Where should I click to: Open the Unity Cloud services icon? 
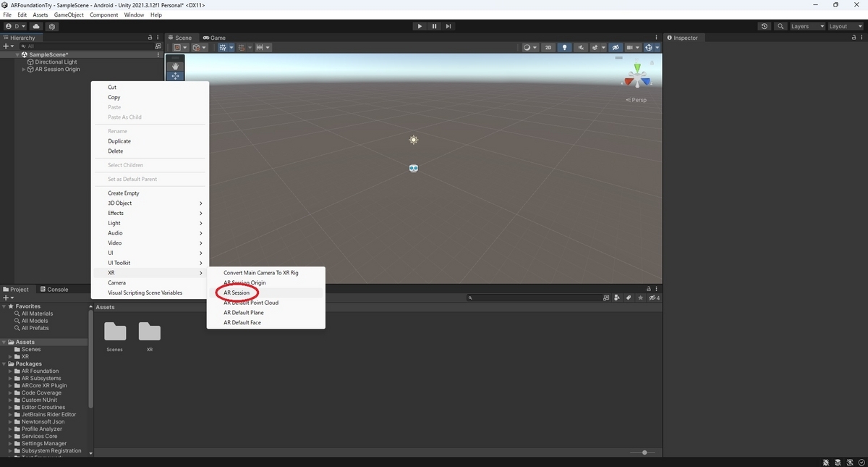point(36,26)
